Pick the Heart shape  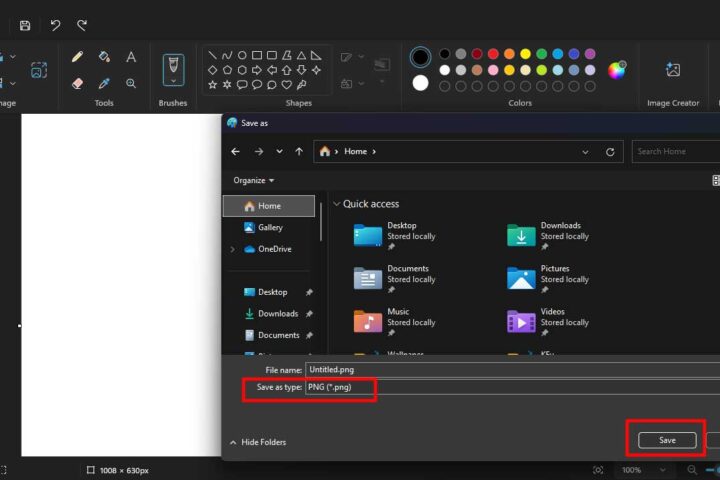pyautogui.click(x=287, y=85)
